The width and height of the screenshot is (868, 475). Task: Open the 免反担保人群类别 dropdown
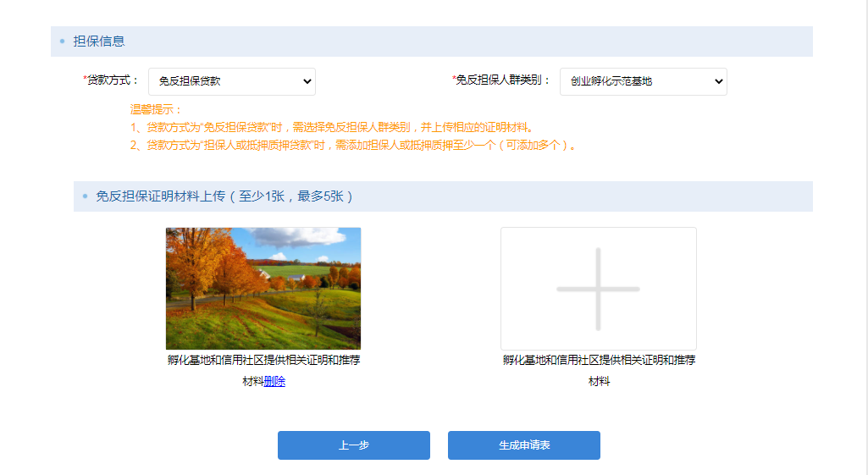click(x=644, y=81)
